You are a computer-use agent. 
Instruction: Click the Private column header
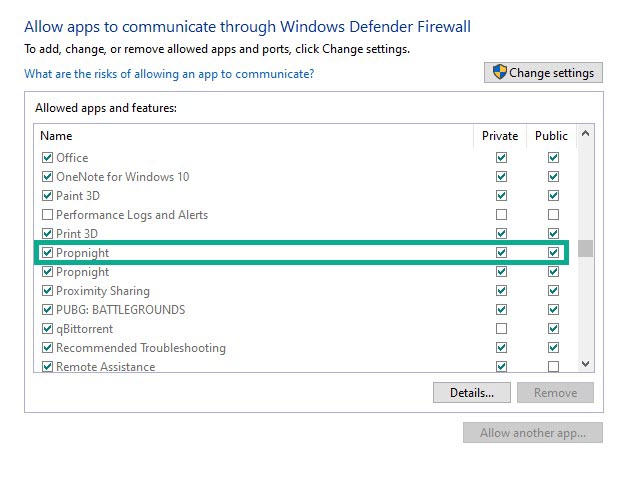point(500,136)
